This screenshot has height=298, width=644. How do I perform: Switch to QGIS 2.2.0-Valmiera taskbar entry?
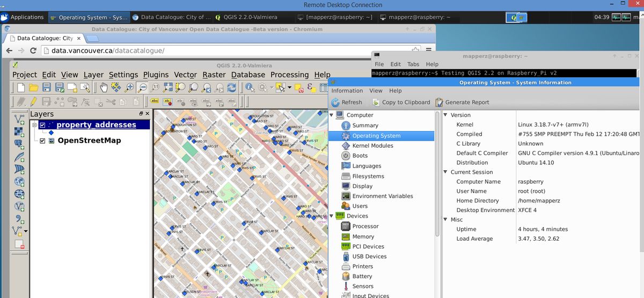(250, 17)
